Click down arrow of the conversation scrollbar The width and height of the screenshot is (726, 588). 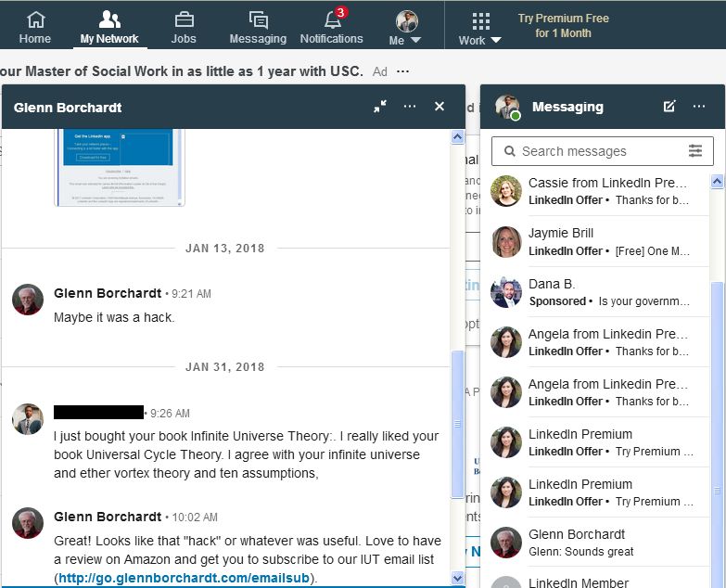457,578
